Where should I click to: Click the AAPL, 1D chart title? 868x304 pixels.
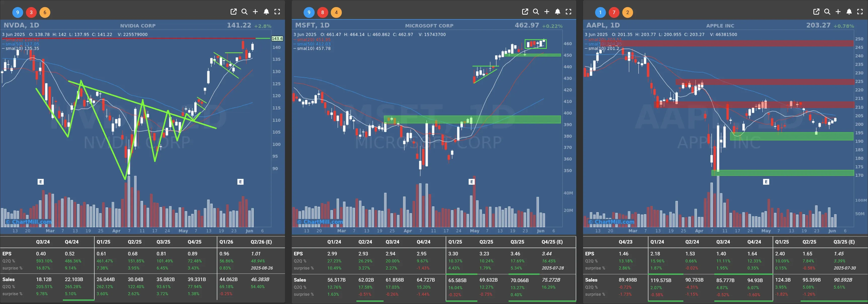pyautogui.click(x=603, y=25)
